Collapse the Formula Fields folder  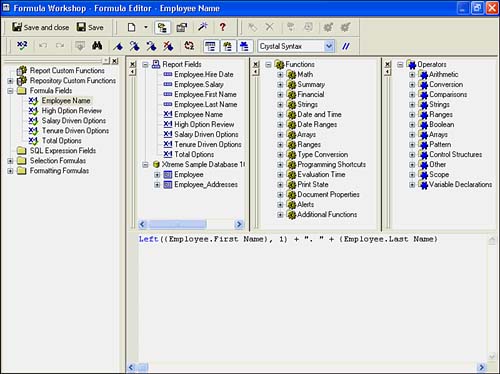point(10,91)
